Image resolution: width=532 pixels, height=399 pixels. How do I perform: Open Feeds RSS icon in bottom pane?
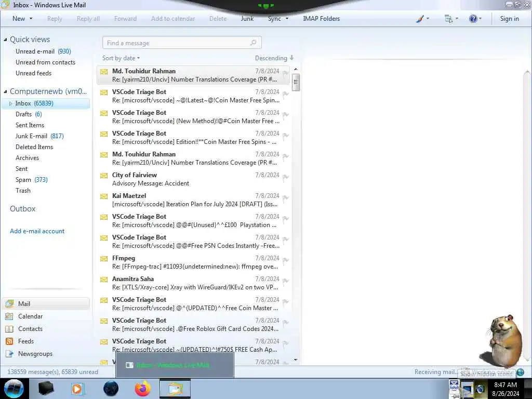(x=9, y=341)
